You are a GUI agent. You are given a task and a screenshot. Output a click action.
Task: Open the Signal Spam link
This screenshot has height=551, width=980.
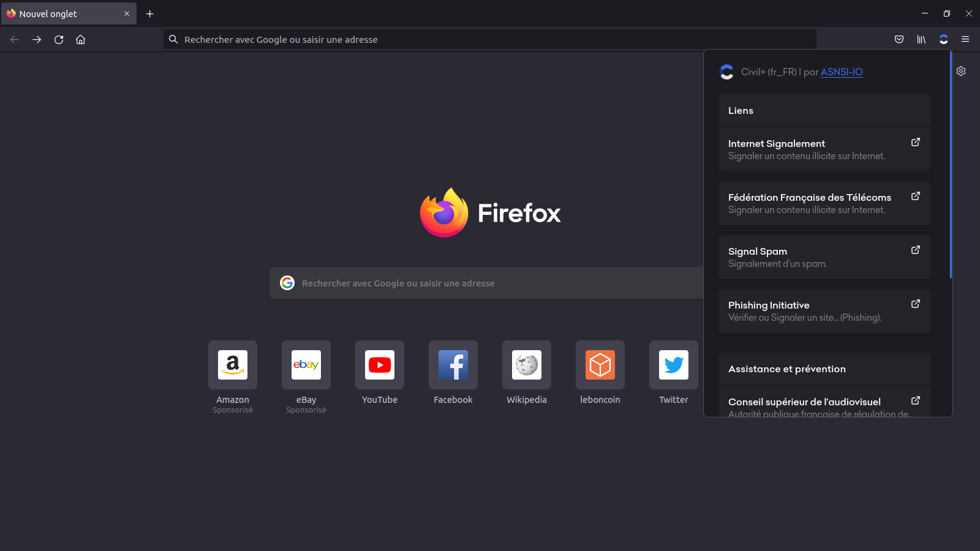click(824, 257)
